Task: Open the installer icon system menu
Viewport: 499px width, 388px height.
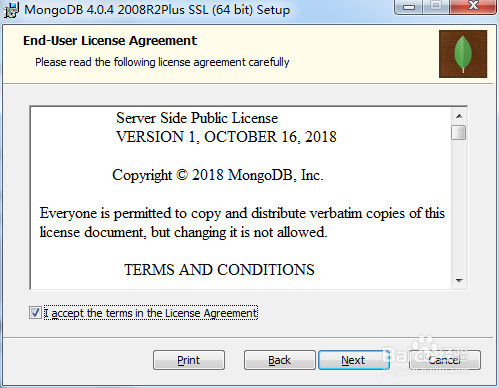Action: point(11,9)
